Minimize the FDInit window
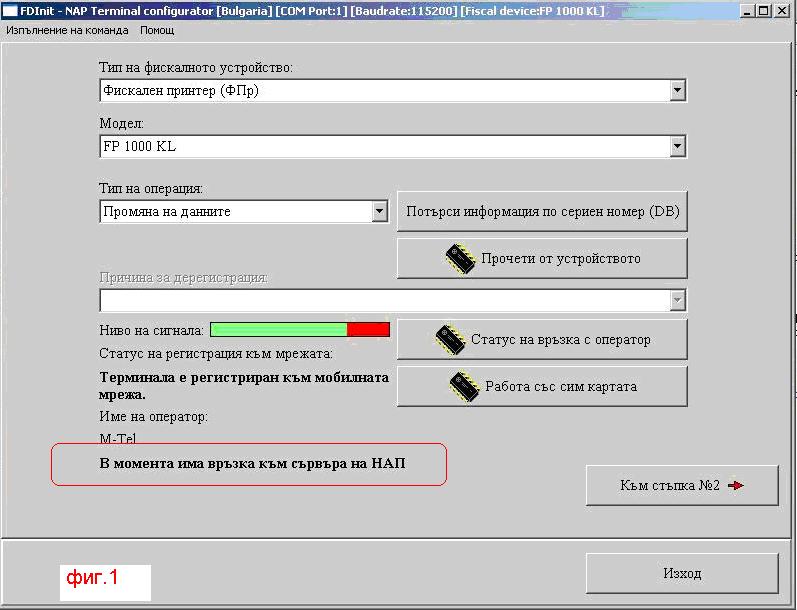Screen dimensions: 797x610 (x=747, y=10)
